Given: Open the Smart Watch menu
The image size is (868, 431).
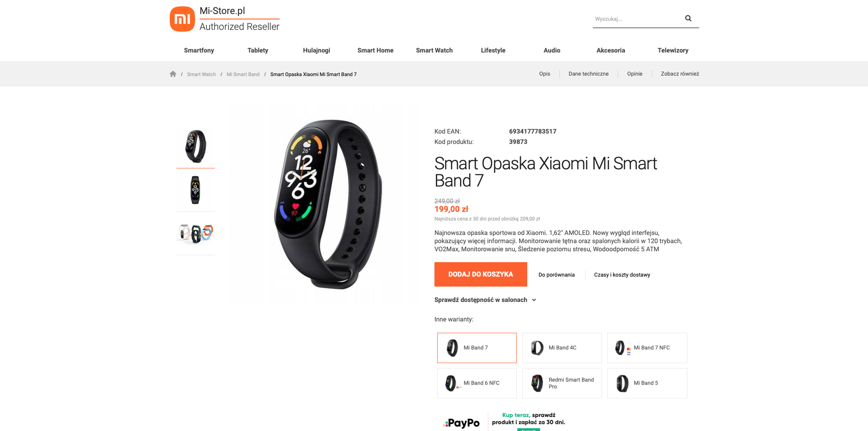Looking at the screenshot, I should [x=434, y=50].
